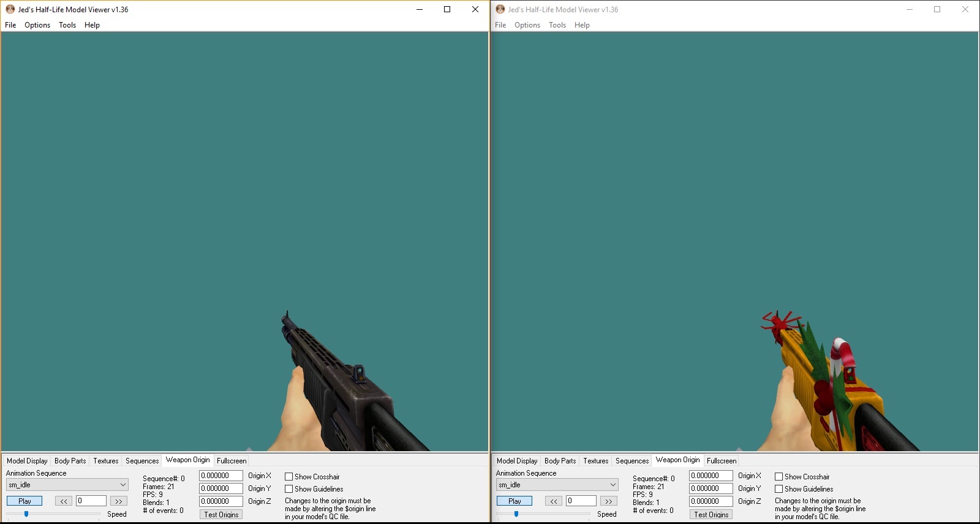Maximize the right Model Viewer window
Screen dimensions: 980x524
(x=937, y=9)
